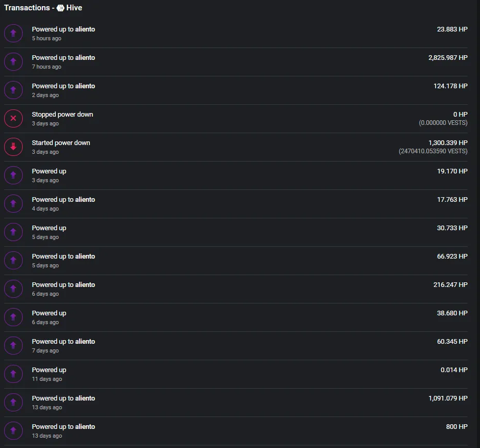Click power-up icon next to 800 HP entry
This screenshot has width=480, height=448.
(x=13, y=431)
